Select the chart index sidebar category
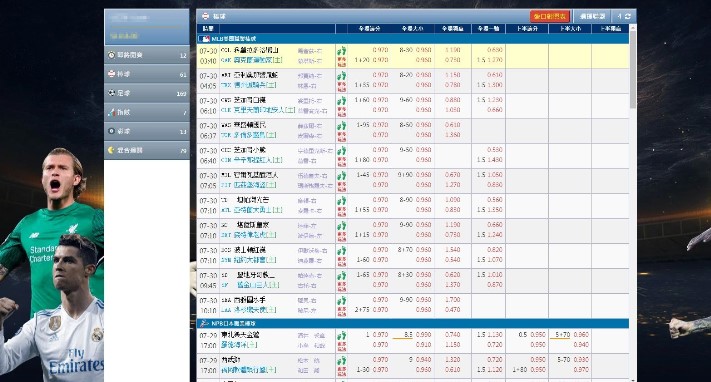Viewport: 711px width, 382px height. [146, 112]
